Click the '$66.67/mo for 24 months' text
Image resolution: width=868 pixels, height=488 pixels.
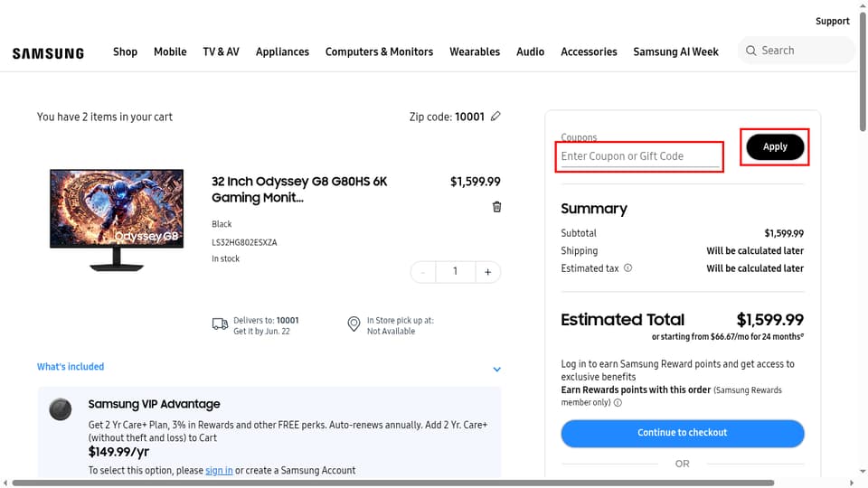[758, 336]
